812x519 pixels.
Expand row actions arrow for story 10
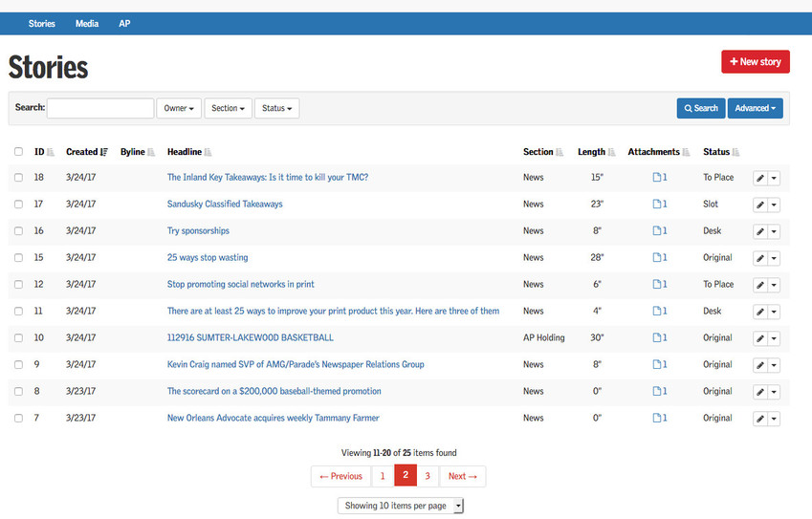(774, 338)
